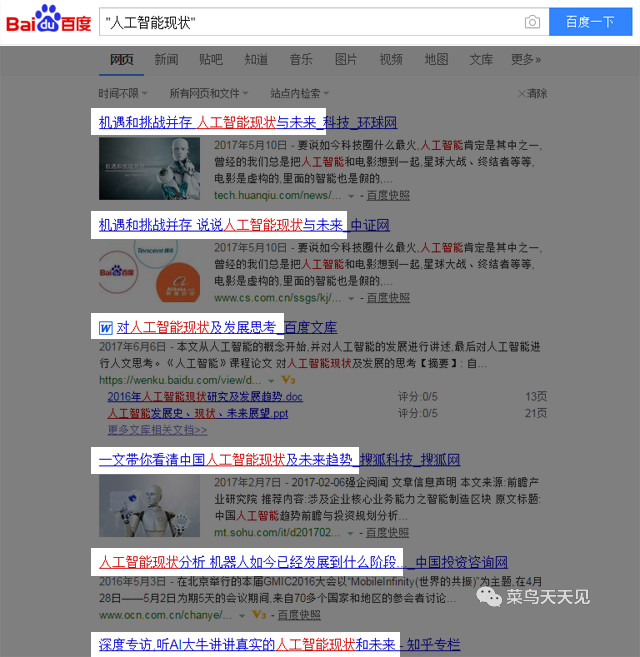Open the 时间不限 filter dropdown

pyautogui.click(x=123, y=93)
